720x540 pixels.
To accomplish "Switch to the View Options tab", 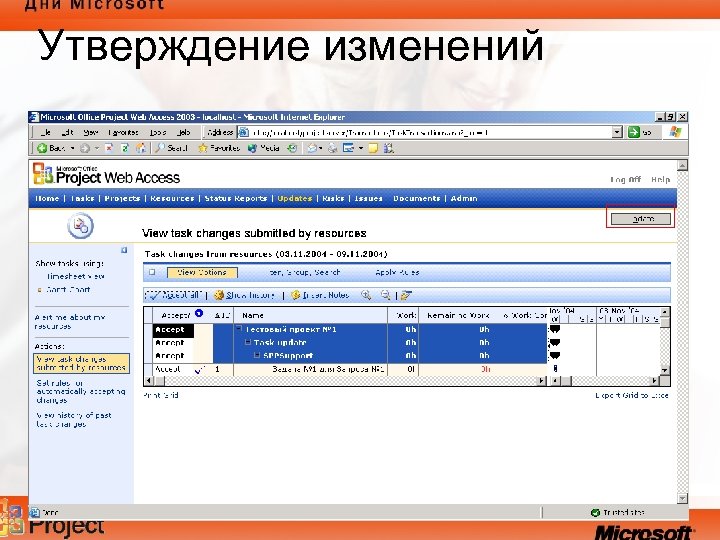I will (x=202, y=272).
